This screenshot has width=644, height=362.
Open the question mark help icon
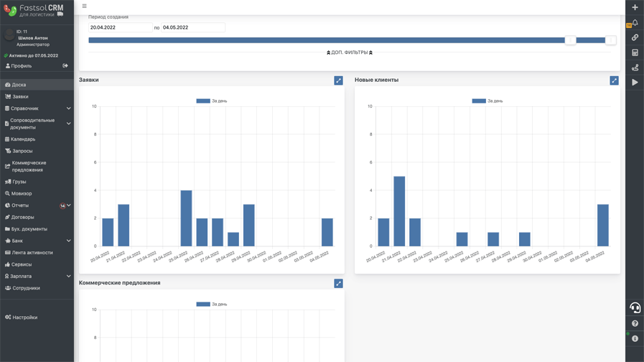pos(635,323)
